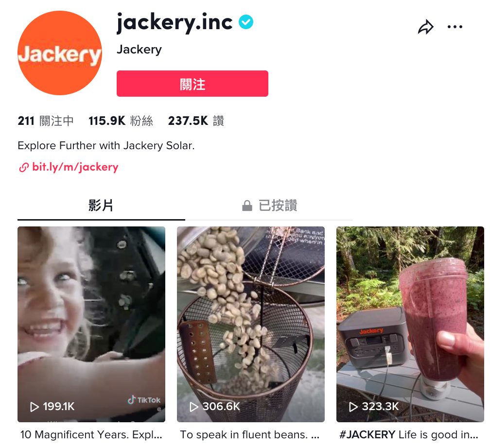Click the Jackery orange profile avatar

coord(60,53)
